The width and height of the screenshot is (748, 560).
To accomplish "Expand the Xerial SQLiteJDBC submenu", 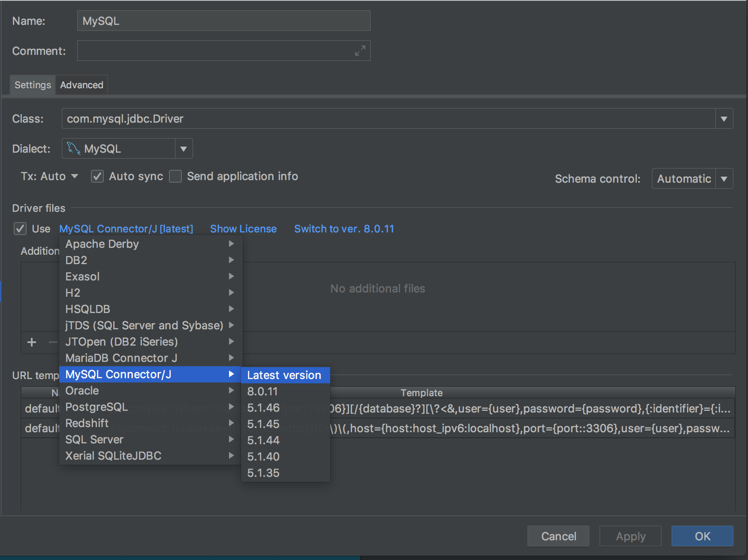I will (151, 456).
